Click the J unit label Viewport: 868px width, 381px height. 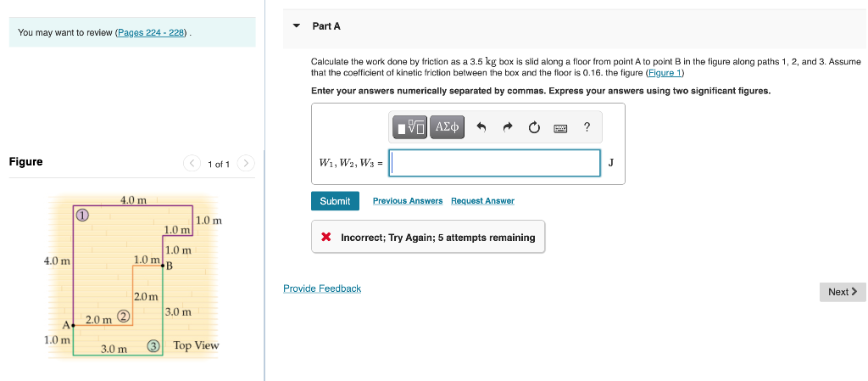click(610, 163)
